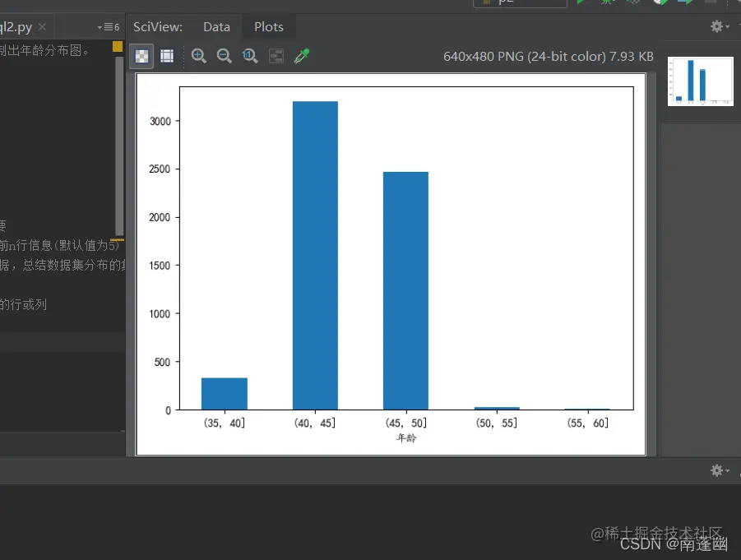The height and width of the screenshot is (560, 741).
Task: Select the bar chart thumbnail
Action: click(701, 81)
